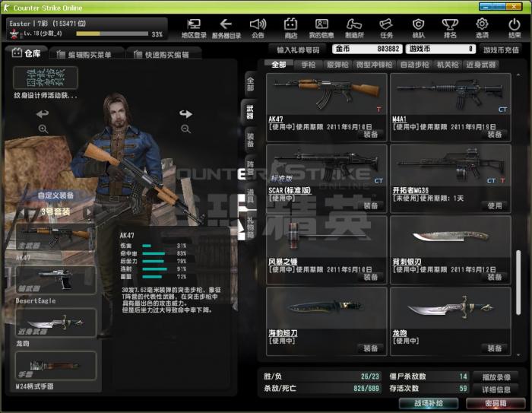Click the level experience progress bar
Image resolution: width=532 pixels, height=413 pixels.
112,33
